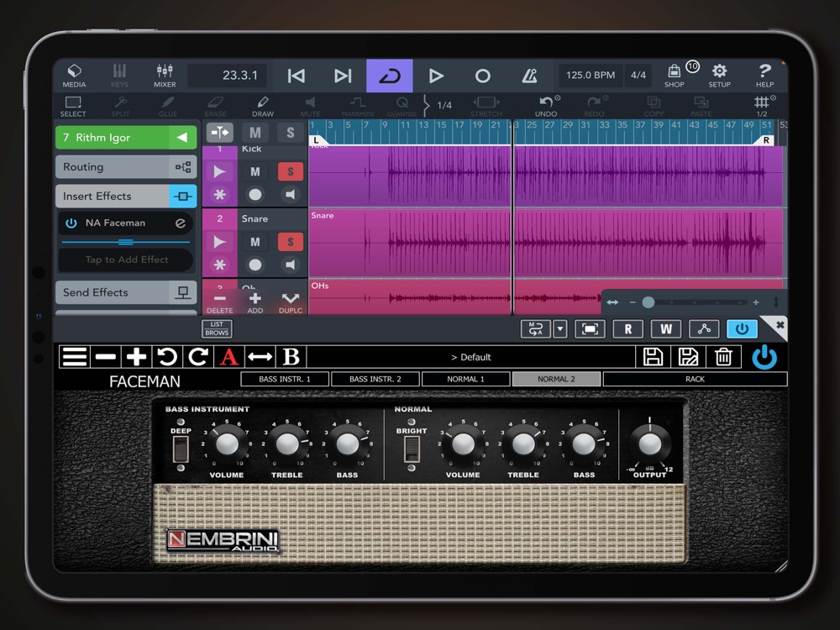The width and height of the screenshot is (840, 630).
Task: Open the MIDI learn dropdown arrow
Action: [559, 329]
